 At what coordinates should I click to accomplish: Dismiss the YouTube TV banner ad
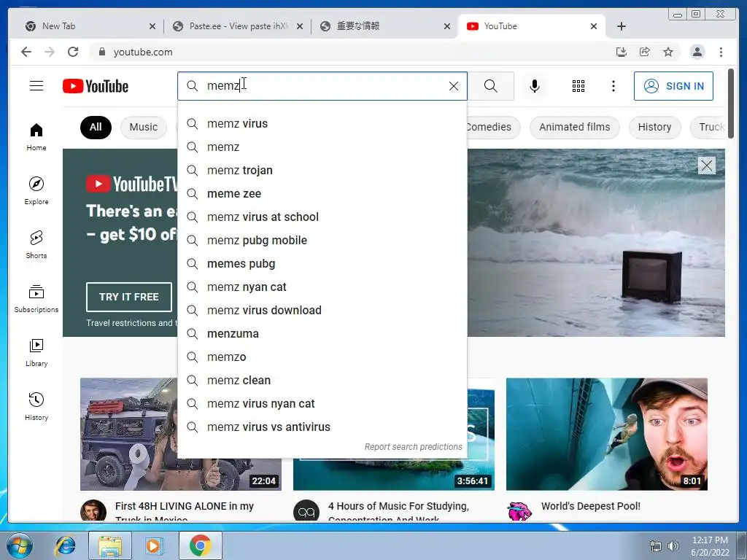[706, 166]
